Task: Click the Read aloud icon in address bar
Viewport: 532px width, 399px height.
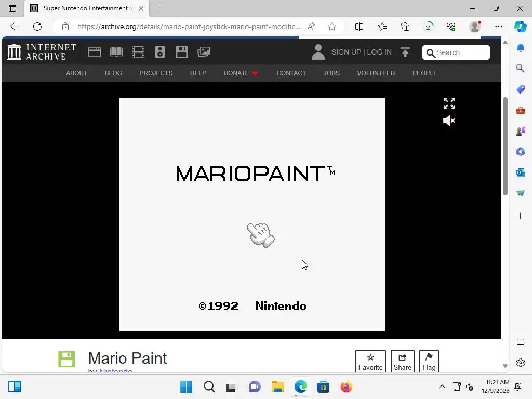Action: click(x=312, y=26)
